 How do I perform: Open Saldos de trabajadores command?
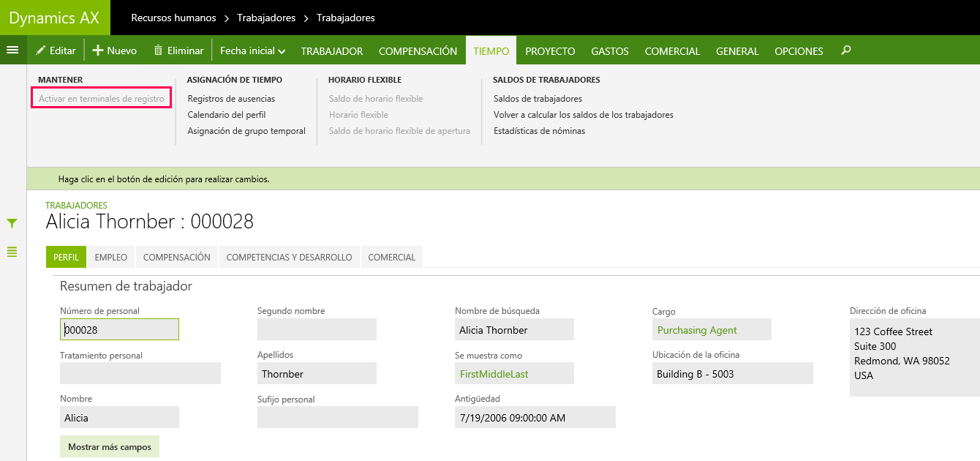pyautogui.click(x=538, y=99)
